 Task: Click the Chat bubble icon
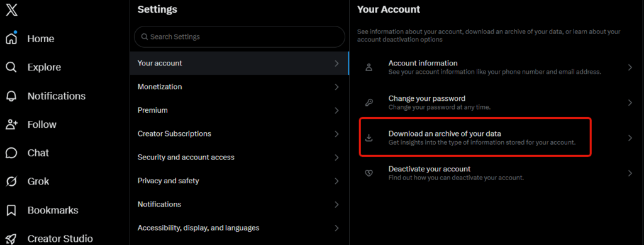[11, 153]
